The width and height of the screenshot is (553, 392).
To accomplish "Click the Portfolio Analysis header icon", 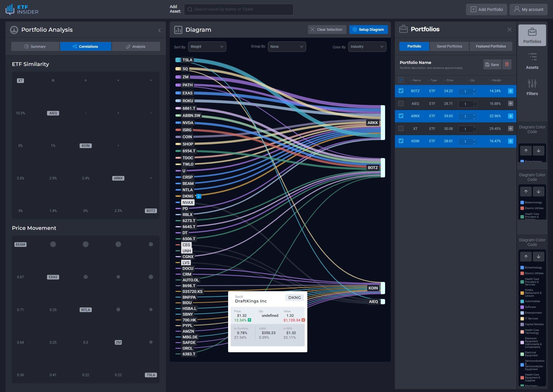I will pos(14,30).
